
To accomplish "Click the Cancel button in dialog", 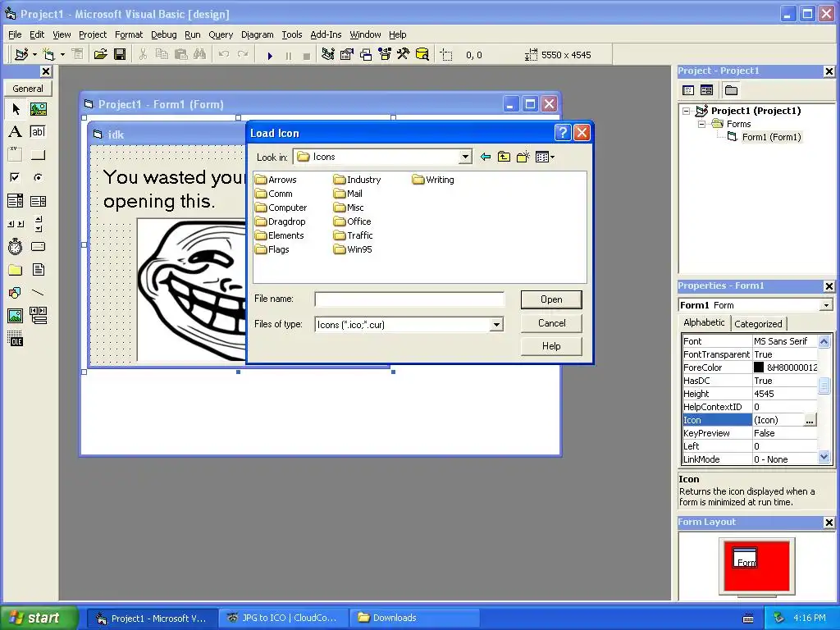I will pyautogui.click(x=551, y=323).
